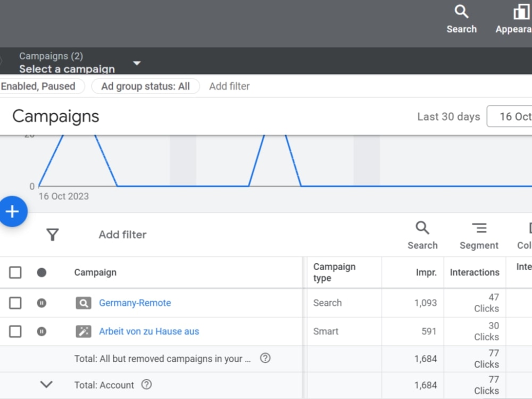Click the 16 Oct 2023 chart axis label
Viewport: 532px width, 399px height.
[64, 196]
